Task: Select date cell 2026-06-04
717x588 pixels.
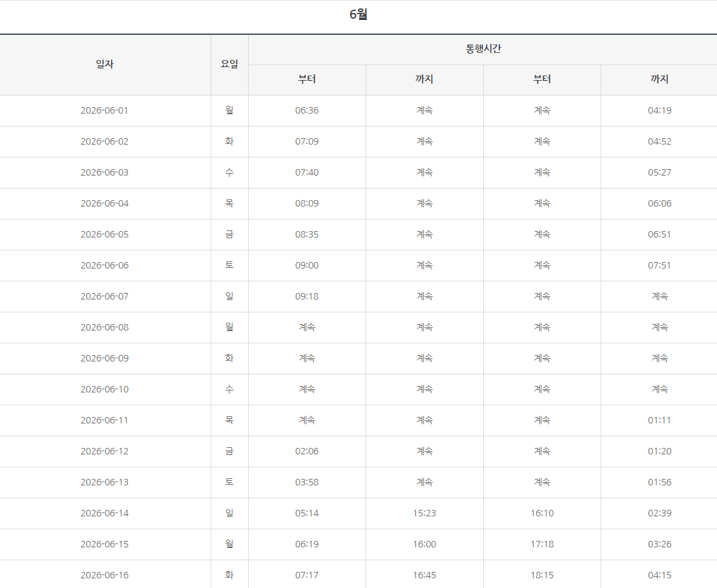Action: (105, 203)
